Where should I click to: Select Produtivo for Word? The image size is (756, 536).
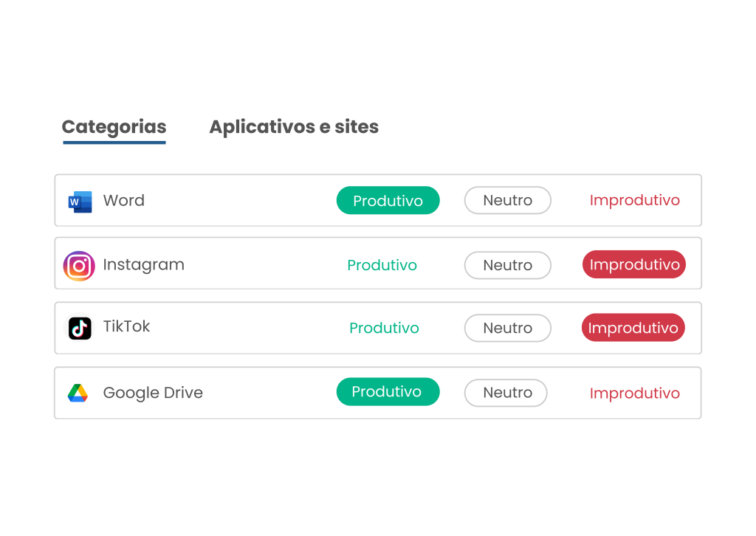(x=388, y=201)
